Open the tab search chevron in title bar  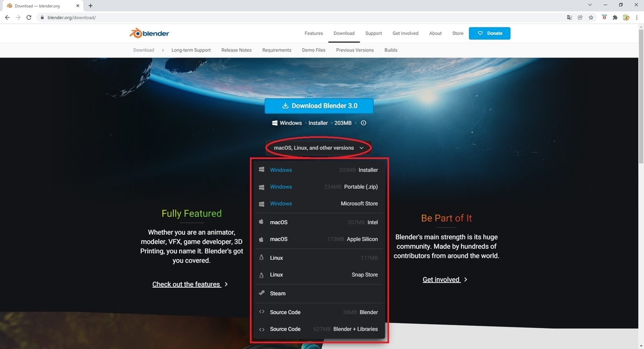[591, 5]
